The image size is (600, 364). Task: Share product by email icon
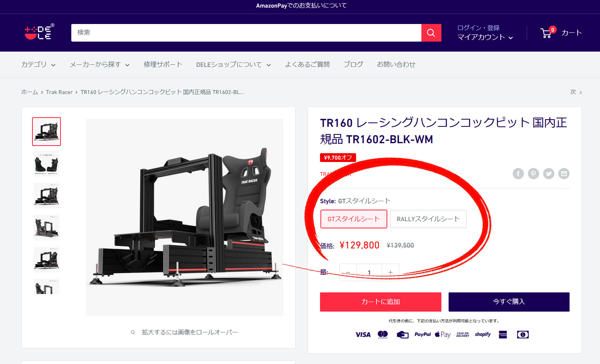point(564,174)
